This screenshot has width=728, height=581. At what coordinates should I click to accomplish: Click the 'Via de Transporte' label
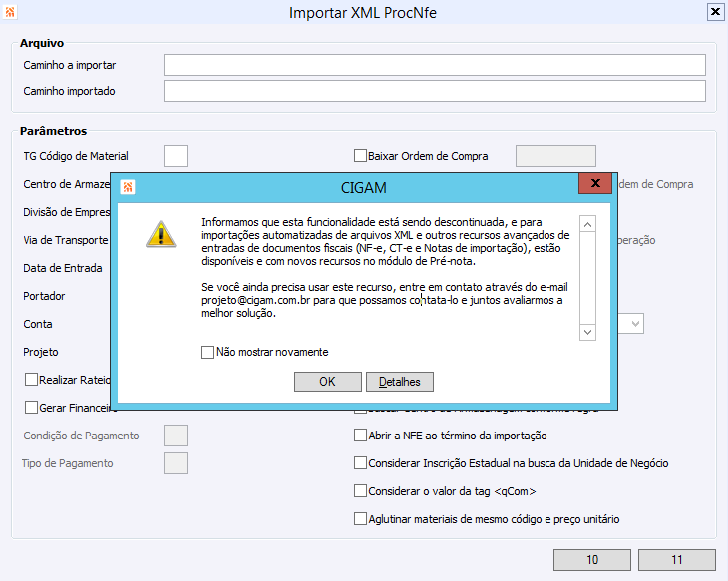pyautogui.click(x=66, y=240)
